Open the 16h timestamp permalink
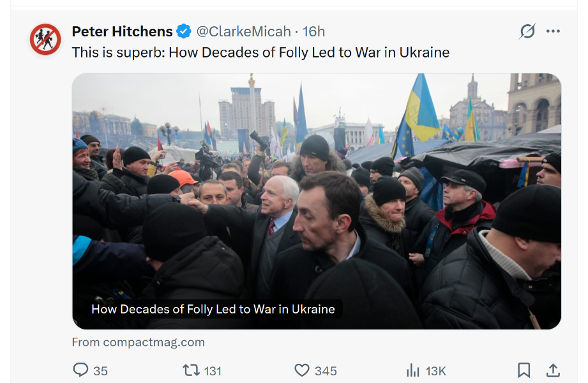This screenshot has width=588, height=383. pos(313,31)
